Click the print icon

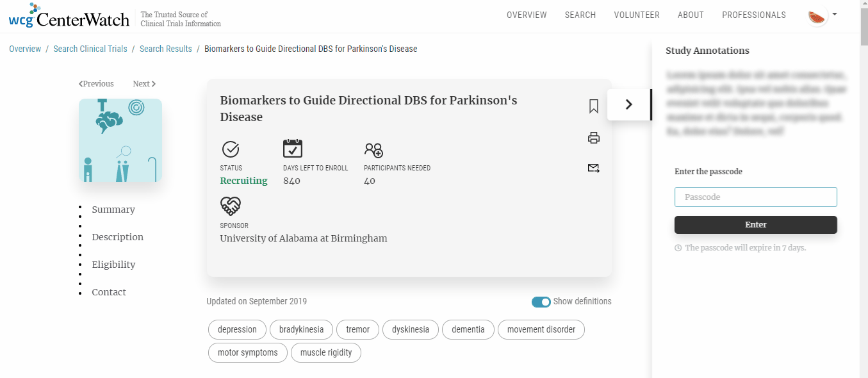point(593,138)
